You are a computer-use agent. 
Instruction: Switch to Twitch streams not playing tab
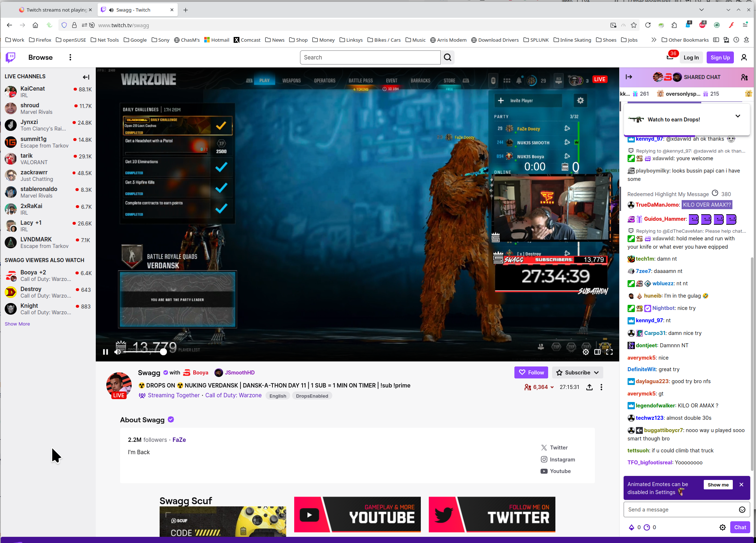pyautogui.click(x=53, y=10)
